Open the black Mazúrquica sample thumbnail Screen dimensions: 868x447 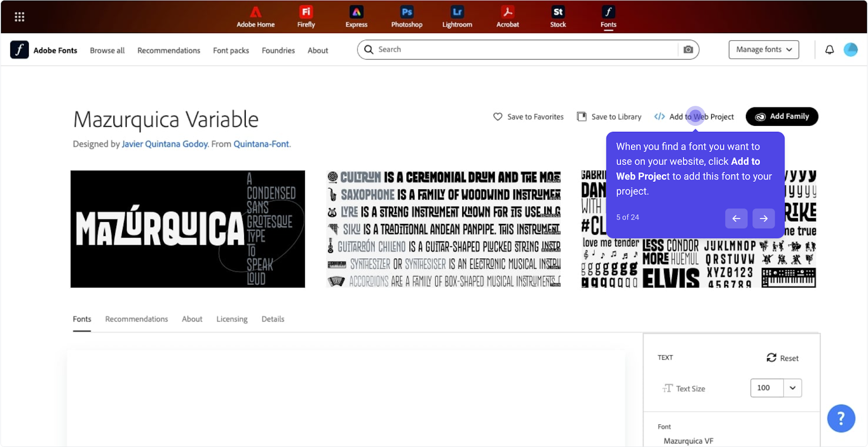[188, 229]
